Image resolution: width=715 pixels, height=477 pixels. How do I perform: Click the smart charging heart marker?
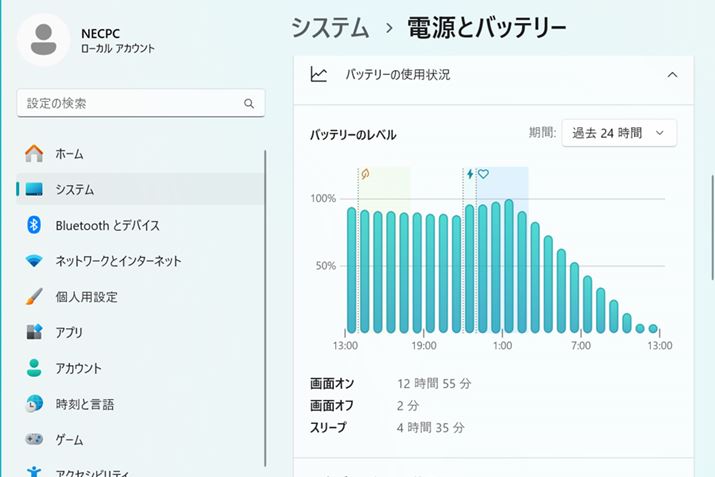484,174
